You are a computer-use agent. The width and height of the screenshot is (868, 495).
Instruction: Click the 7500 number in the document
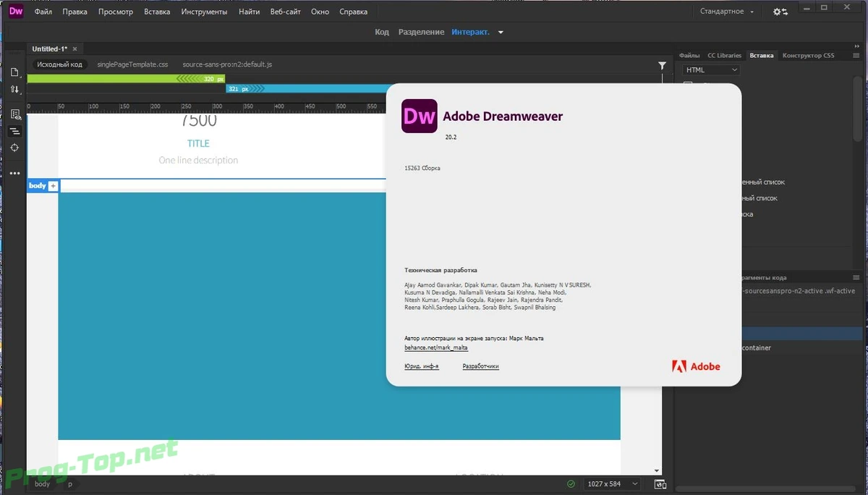(198, 121)
